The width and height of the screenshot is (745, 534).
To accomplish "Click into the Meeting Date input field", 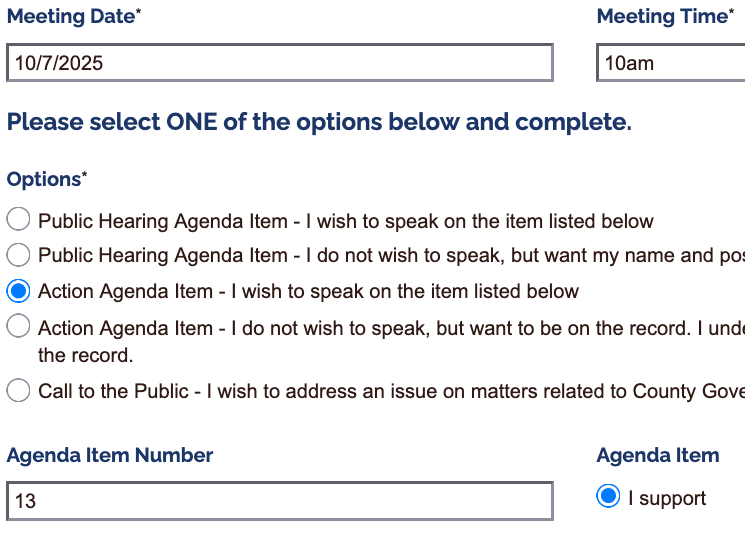I will click(279, 63).
